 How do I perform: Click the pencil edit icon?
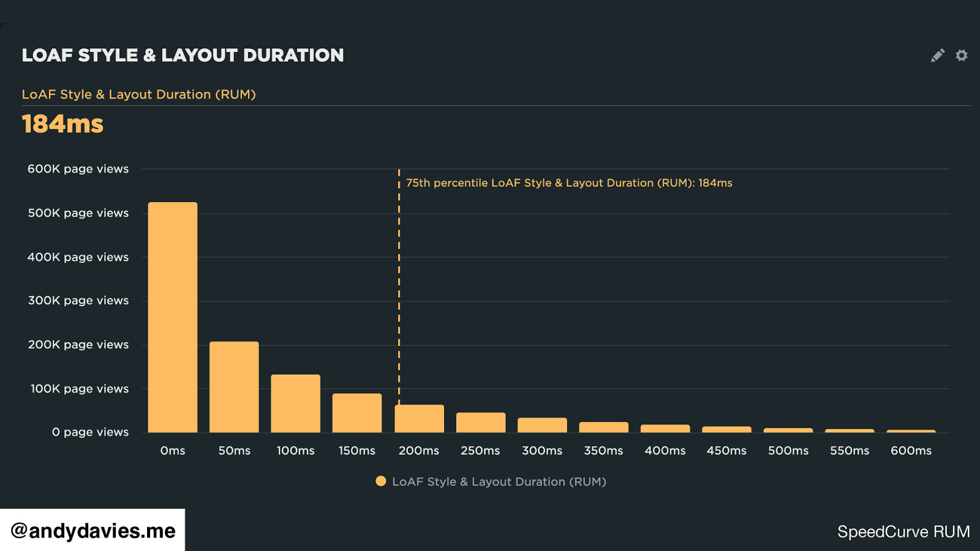pos(937,56)
